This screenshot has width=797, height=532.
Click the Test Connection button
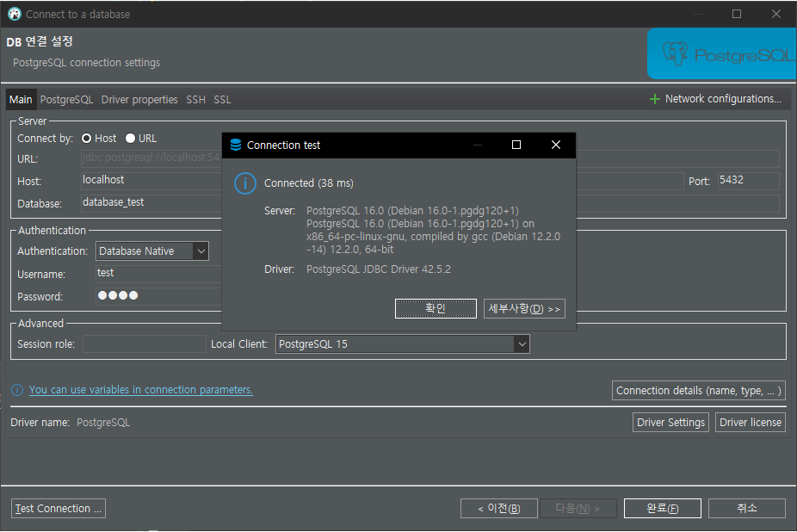[59, 509]
